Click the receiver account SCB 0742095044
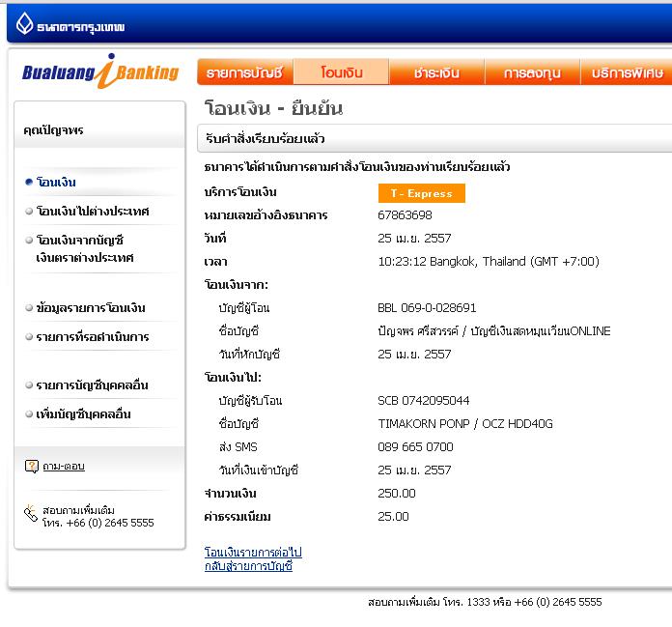This screenshot has height=627, width=672. pos(424,401)
